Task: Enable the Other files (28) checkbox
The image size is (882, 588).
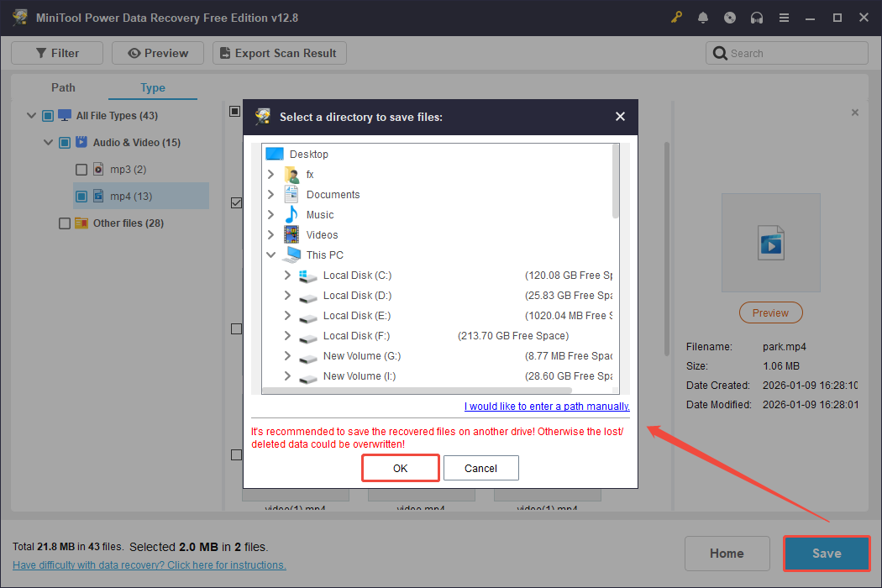Action: point(65,223)
